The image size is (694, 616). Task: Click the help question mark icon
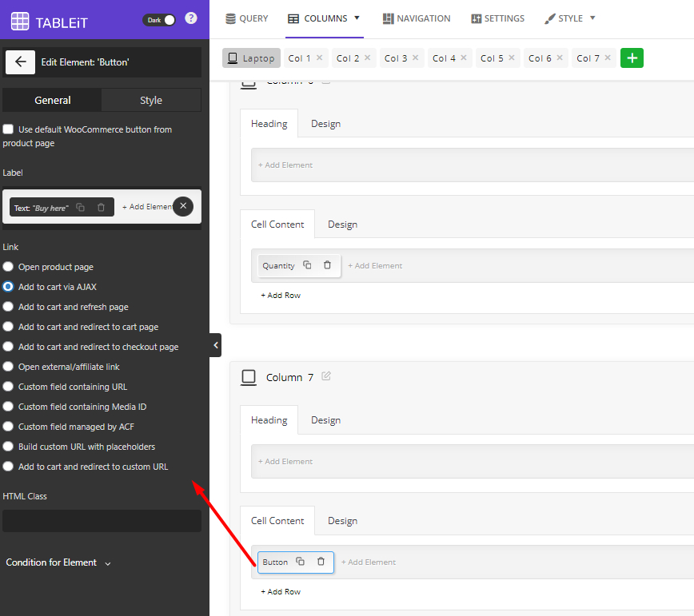pyautogui.click(x=191, y=18)
